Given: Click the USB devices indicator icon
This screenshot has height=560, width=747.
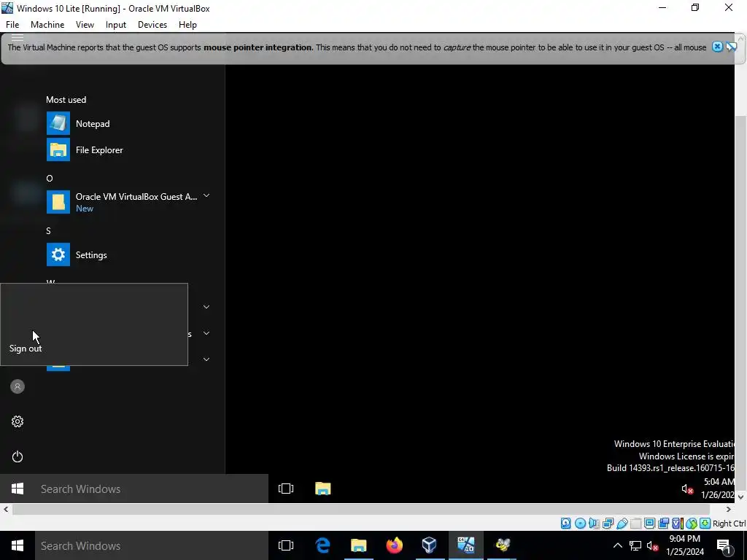Looking at the screenshot, I should [x=622, y=524].
